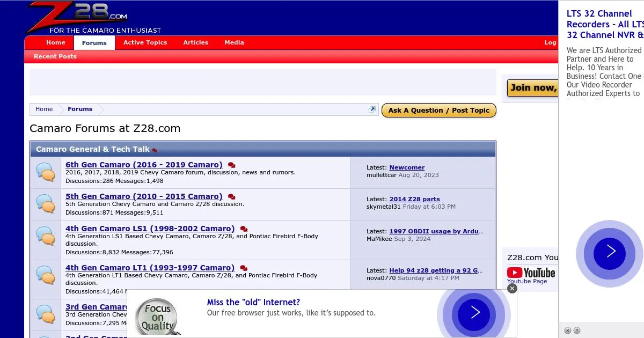Click the date Sep 3, 2024
Viewport: 644px width, 338px height.
(x=412, y=239)
